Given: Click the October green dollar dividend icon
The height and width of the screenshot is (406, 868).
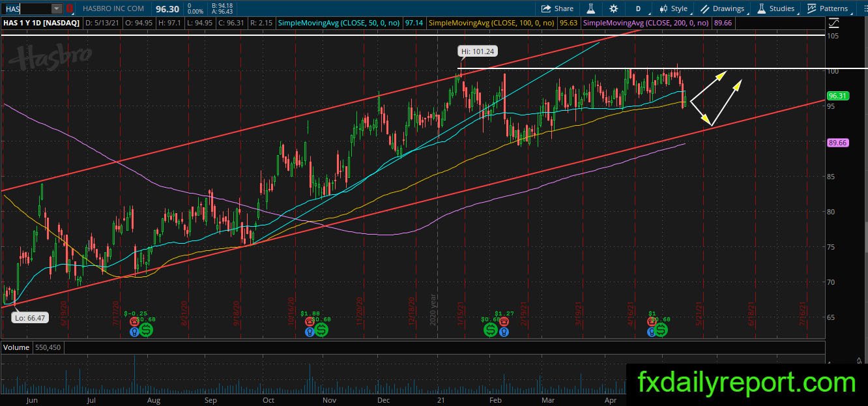Looking at the screenshot, I should (x=321, y=330).
